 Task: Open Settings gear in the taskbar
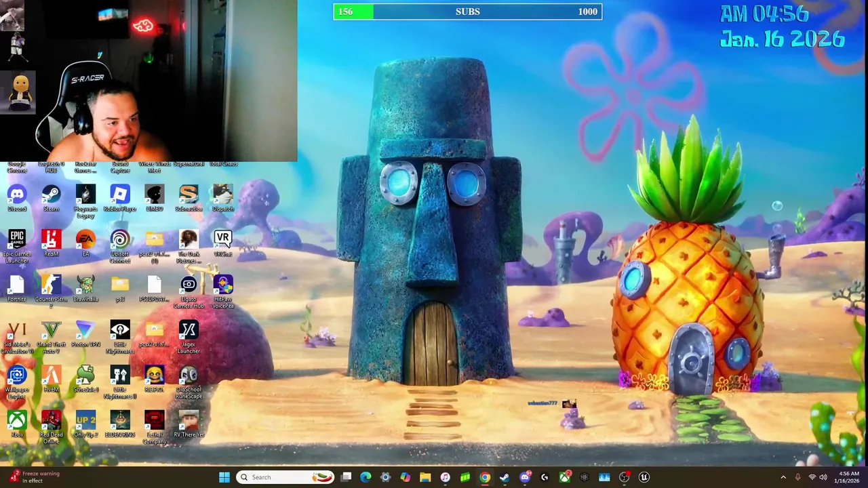[x=385, y=477]
